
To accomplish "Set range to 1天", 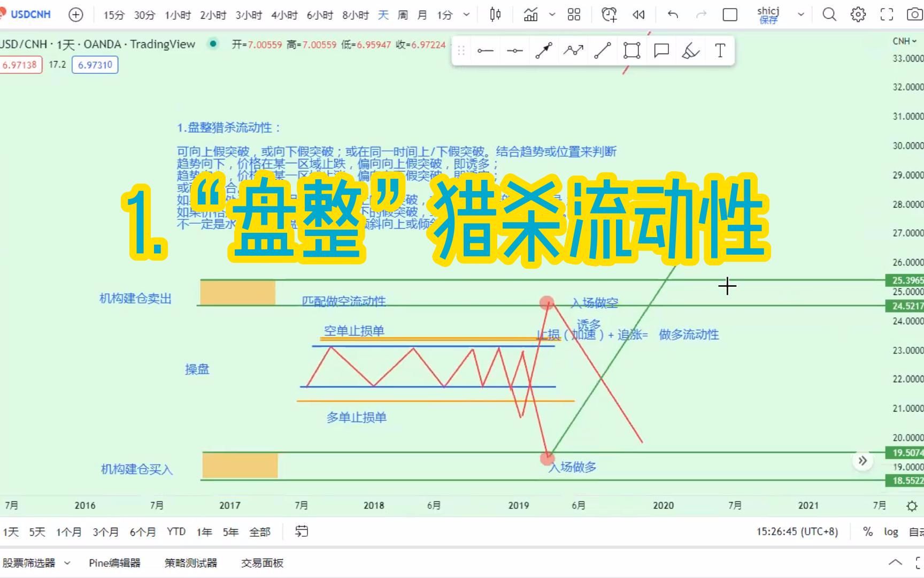I will coord(11,531).
